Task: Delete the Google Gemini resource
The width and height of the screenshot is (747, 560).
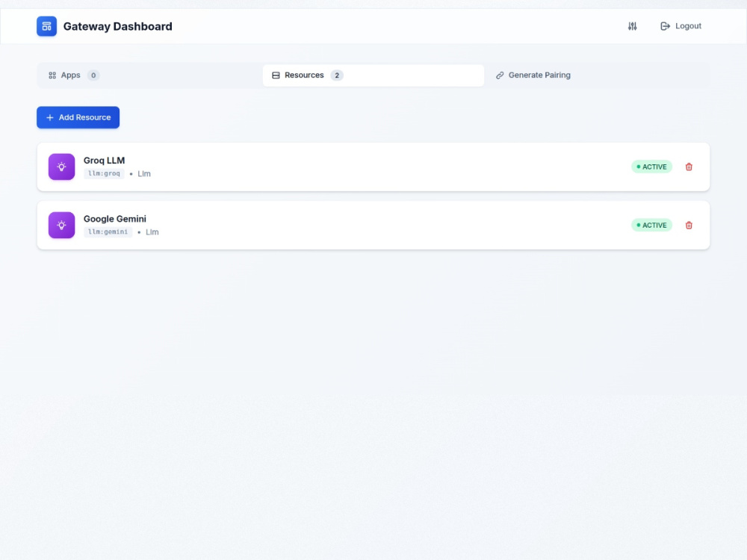Action: (689, 225)
